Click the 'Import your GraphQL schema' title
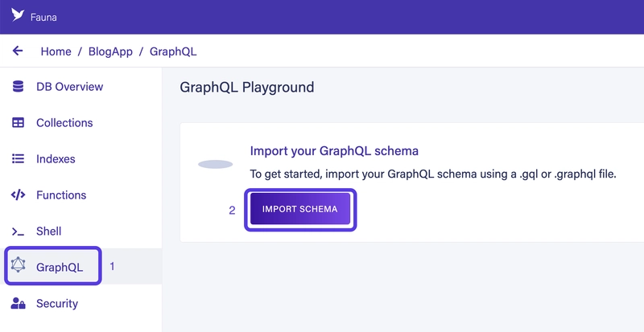This screenshot has width=644, height=332. [334, 150]
